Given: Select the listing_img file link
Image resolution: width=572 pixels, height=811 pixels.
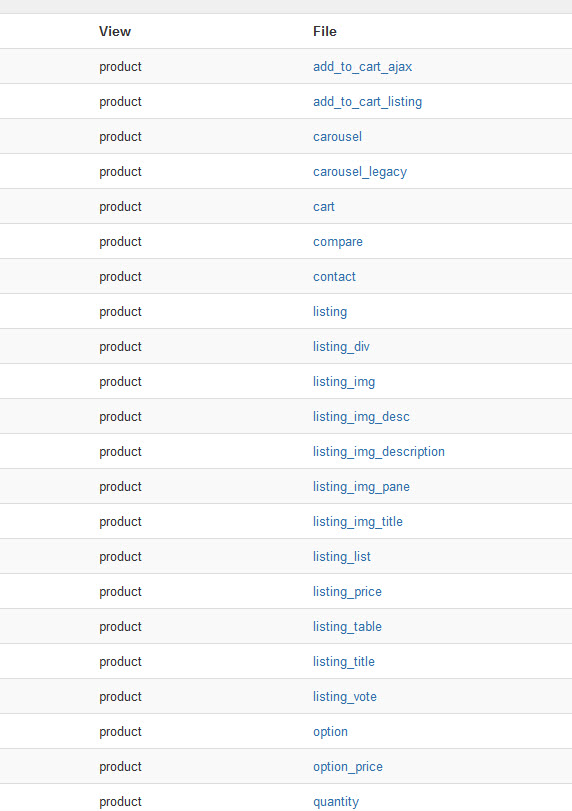Looking at the screenshot, I should click(x=344, y=382).
